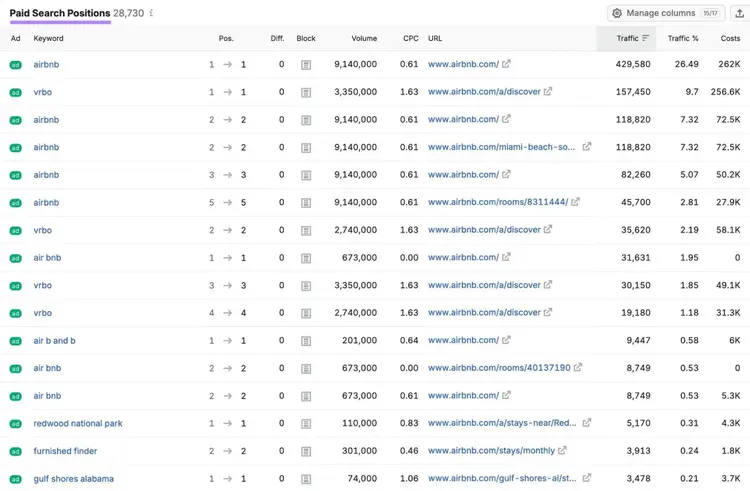Open block icon in vrbo 157,450 traffic row
The height and width of the screenshot is (491, 750).
coord(306,92)
